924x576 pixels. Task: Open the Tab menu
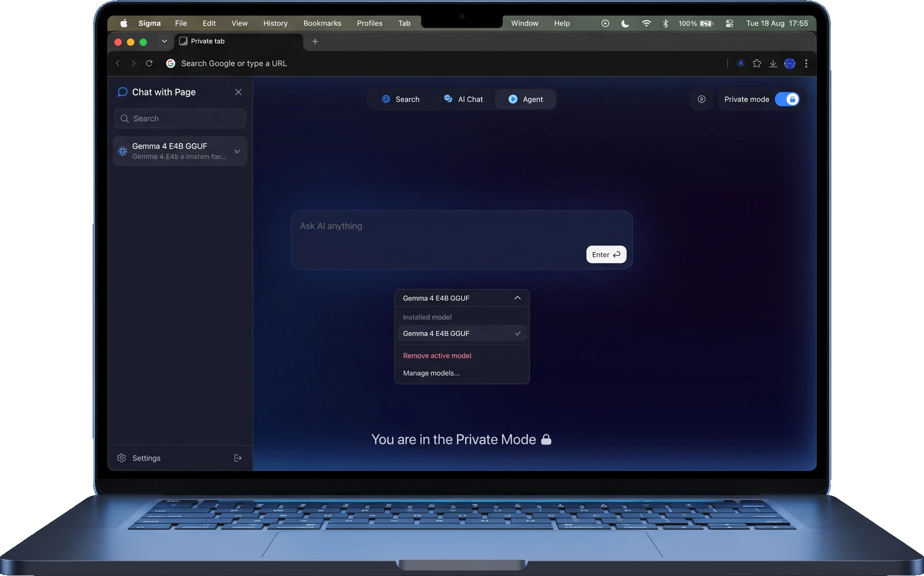404,23
